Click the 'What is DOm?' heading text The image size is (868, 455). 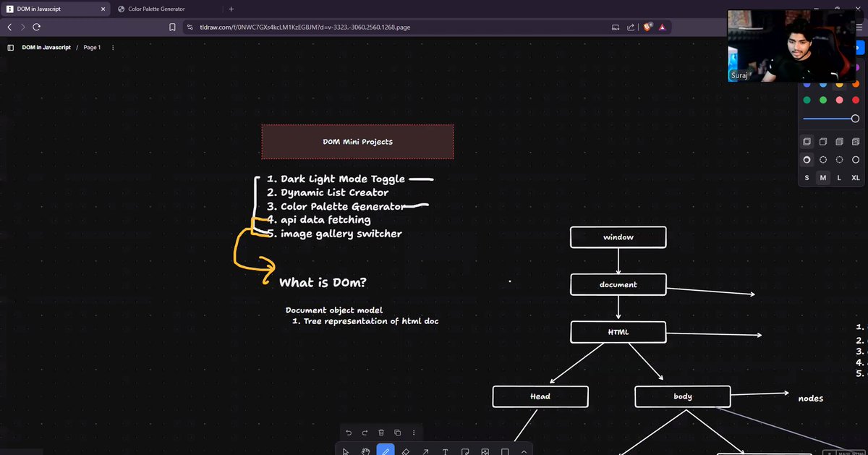(323, 282)
